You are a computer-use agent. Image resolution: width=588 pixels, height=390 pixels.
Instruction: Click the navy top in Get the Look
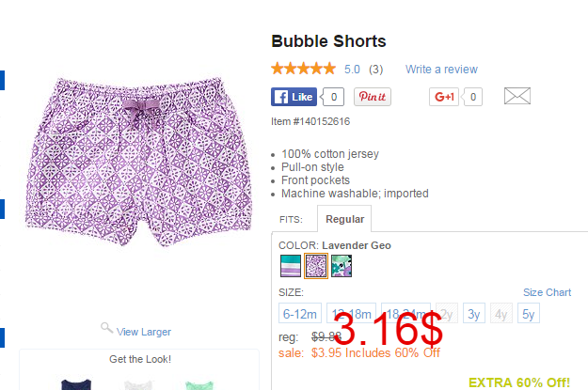tap(76, 384)
